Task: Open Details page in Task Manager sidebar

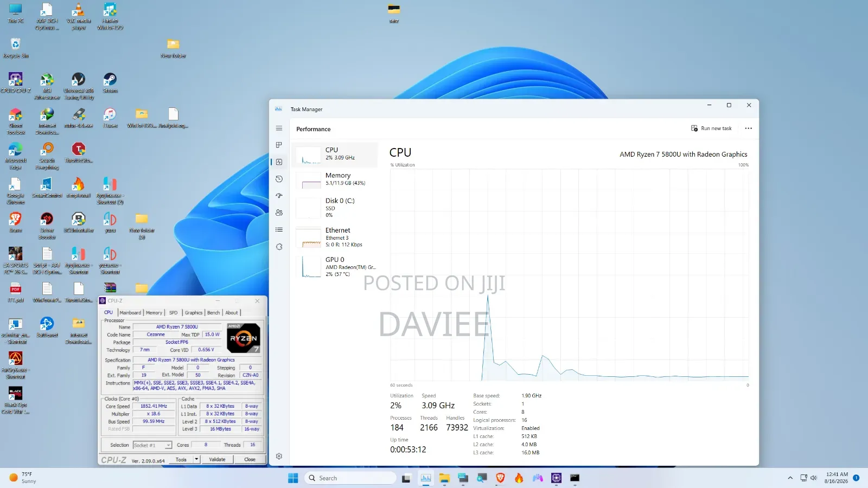Action: [279, 229]
